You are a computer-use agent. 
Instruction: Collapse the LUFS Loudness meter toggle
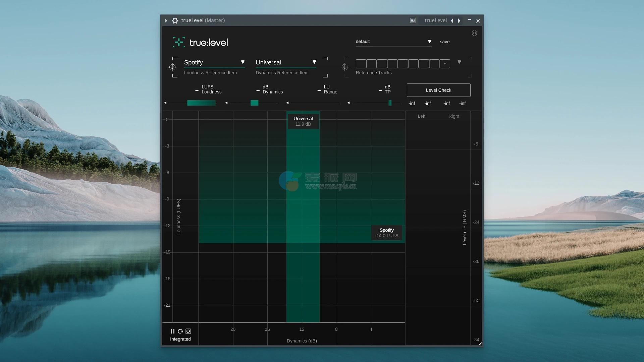pos(197,90)
